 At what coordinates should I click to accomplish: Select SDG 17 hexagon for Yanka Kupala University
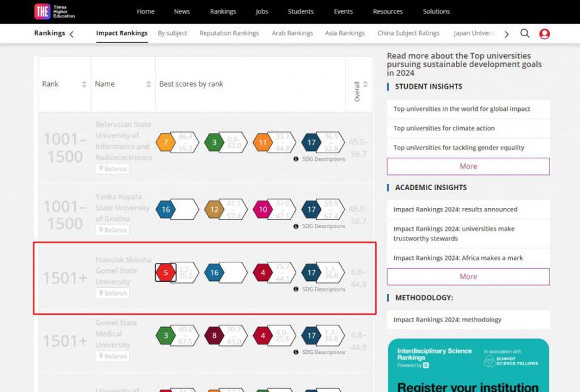(311, 209)
